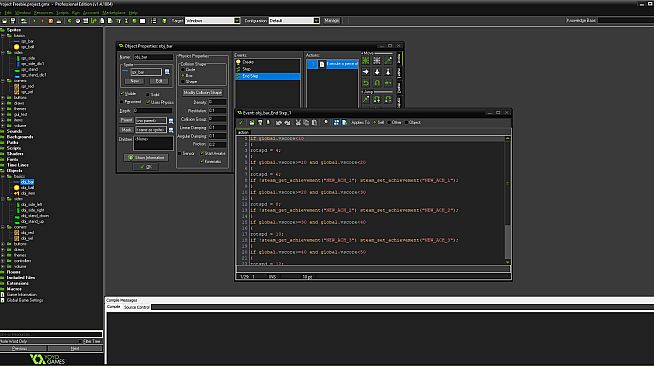
Task: Select the Move Fixed action icon
Action: pyautogui.click(x=366, y=60)
